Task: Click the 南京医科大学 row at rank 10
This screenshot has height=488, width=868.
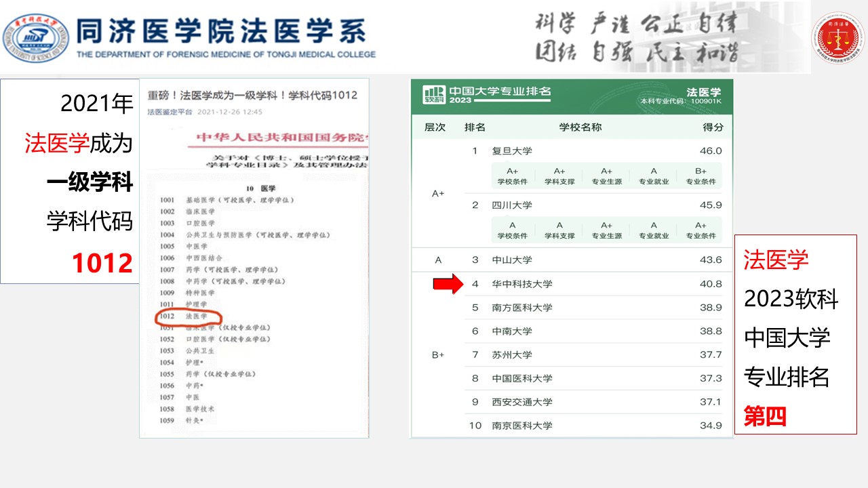Action: 521,426
